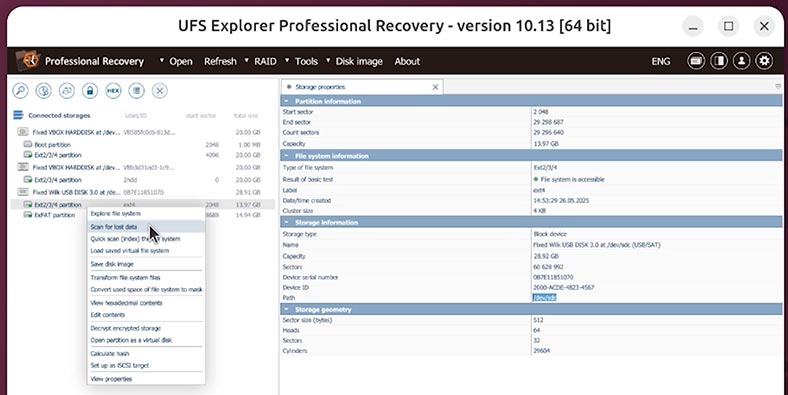Choose Load saved virtual file system

tap(146, 251)
